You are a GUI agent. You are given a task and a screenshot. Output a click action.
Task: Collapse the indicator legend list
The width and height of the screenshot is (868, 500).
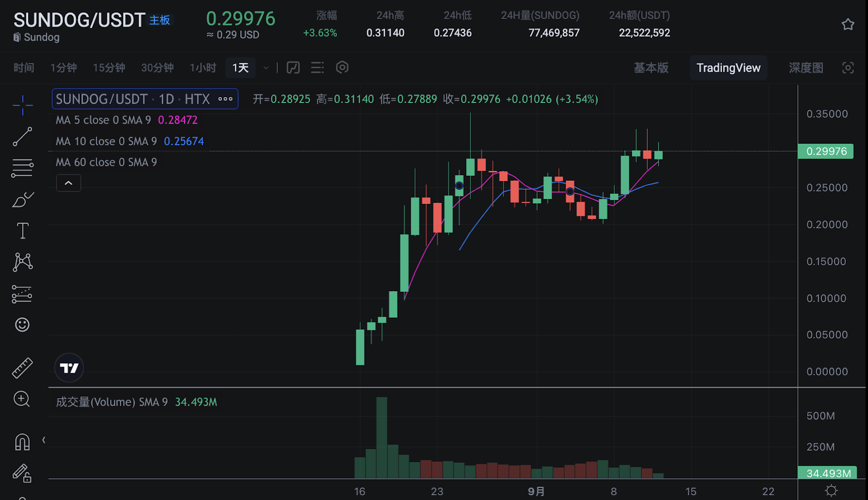[x=68, y=183]
